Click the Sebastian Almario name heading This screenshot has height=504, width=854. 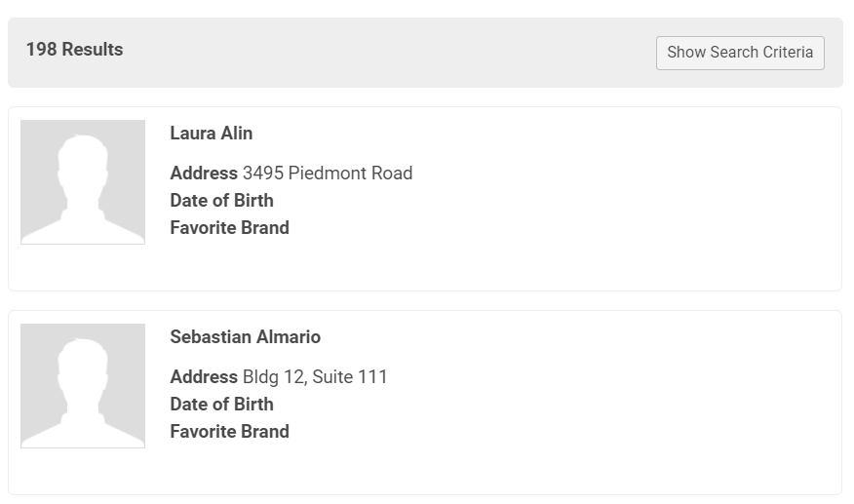point(245,337)
